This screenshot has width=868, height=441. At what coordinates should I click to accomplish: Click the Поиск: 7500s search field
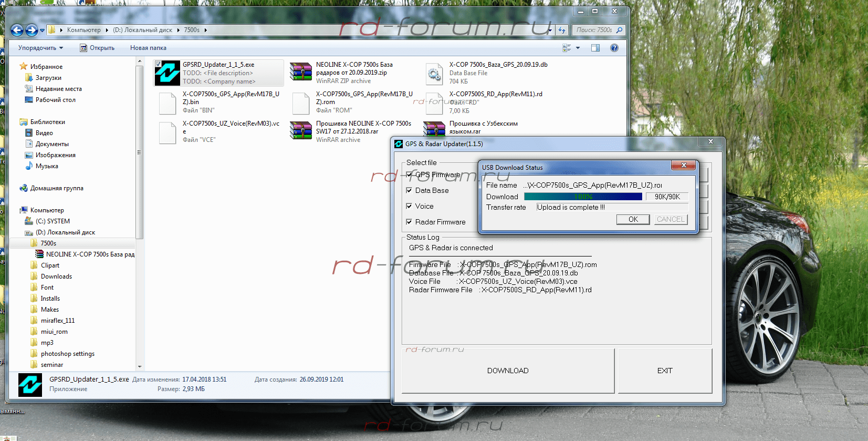tap(594, 30)
